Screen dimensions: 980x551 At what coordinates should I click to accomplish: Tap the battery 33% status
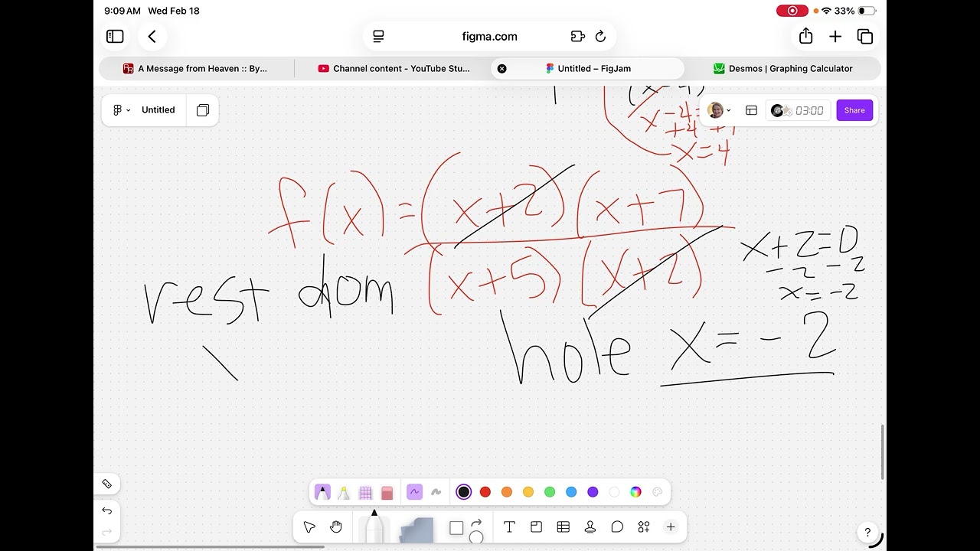pos(854,11)
